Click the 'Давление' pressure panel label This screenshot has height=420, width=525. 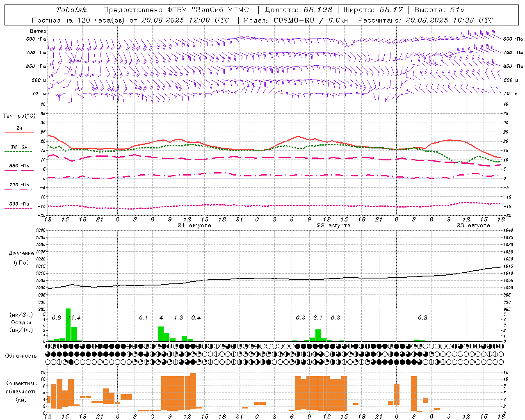[x=21, y=253]
